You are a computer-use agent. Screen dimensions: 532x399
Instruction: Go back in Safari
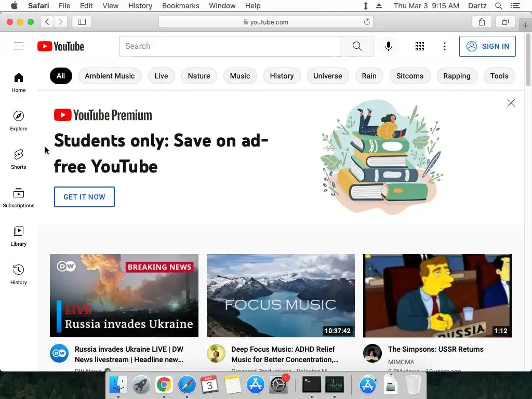(x=47, y=22)
